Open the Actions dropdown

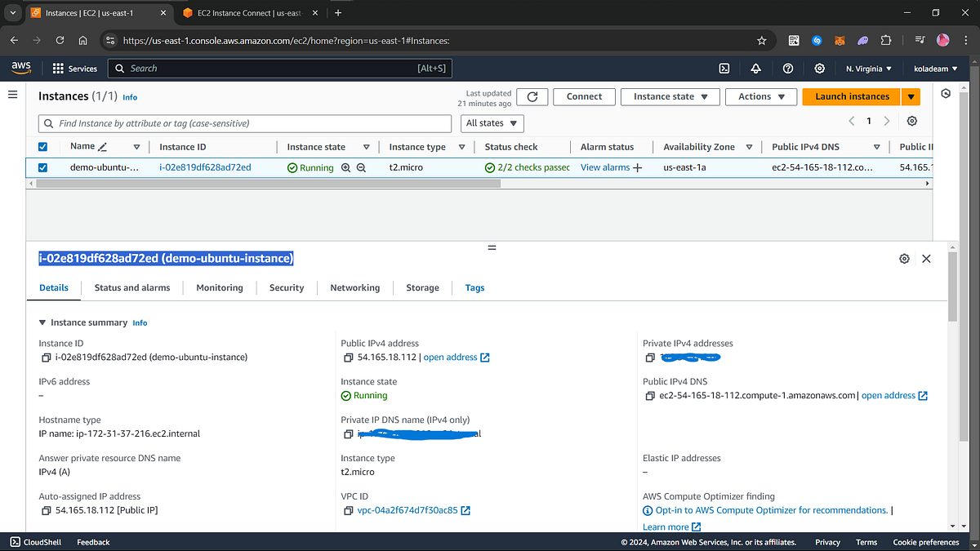point(760,96)
